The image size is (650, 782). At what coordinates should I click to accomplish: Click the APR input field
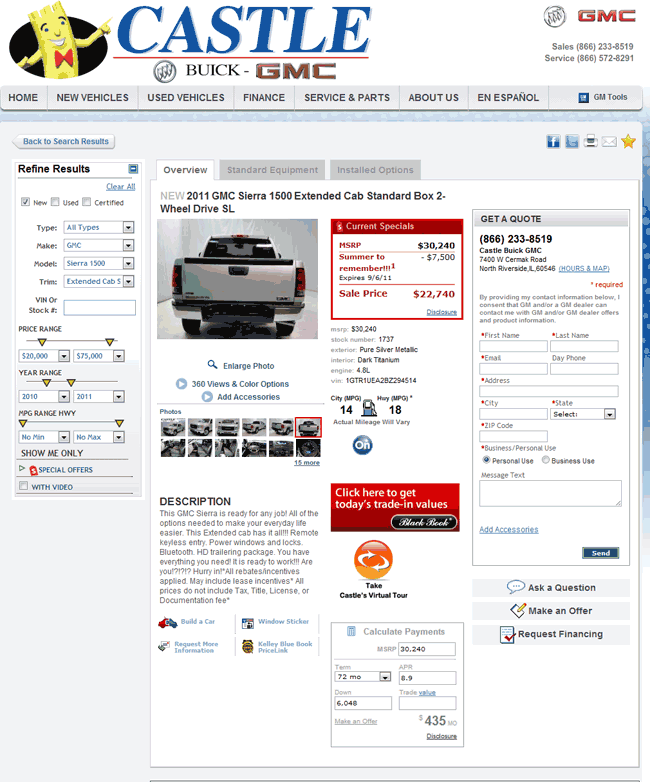428,678
